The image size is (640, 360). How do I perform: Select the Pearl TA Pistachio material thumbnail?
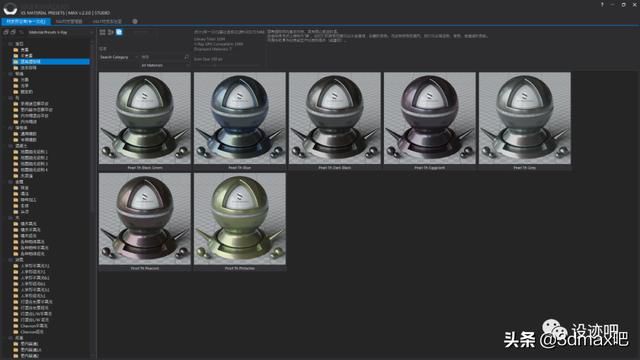[x=240, y=219]
